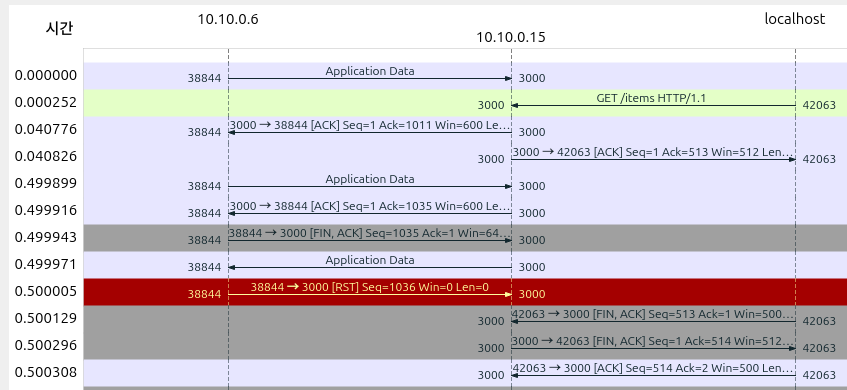Image resolution: width=847 pixels, height=390 pixels.
Task: Click port 3000 in the 0.499916 row
Action: [532, 213]
